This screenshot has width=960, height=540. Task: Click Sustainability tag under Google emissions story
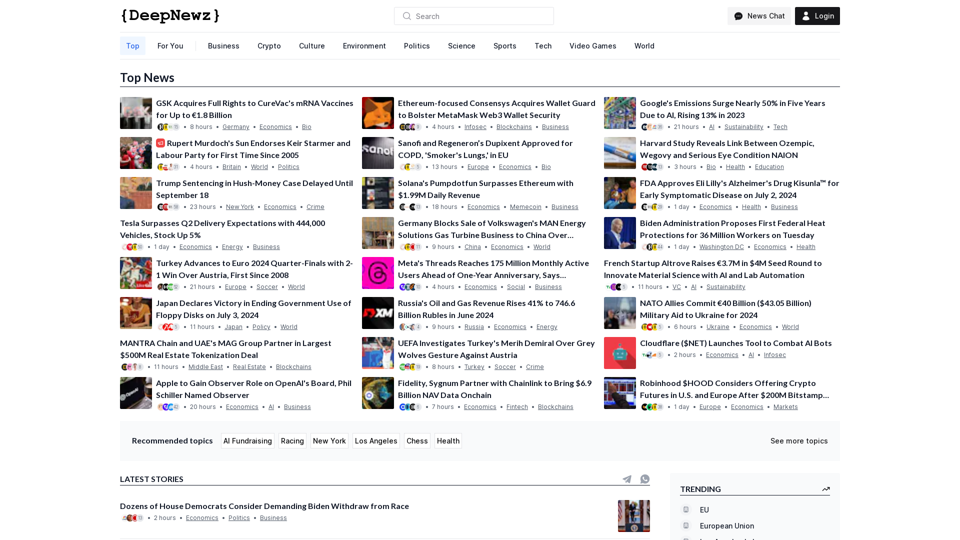744,127
